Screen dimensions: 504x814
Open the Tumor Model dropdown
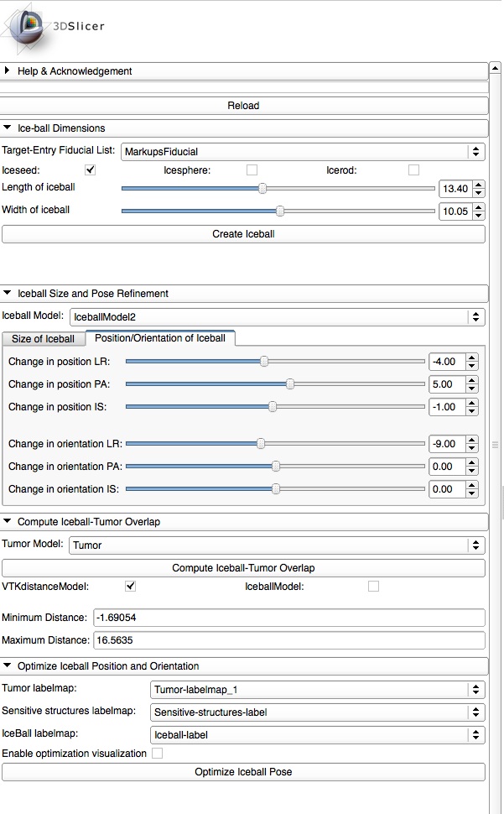[276, 545]
